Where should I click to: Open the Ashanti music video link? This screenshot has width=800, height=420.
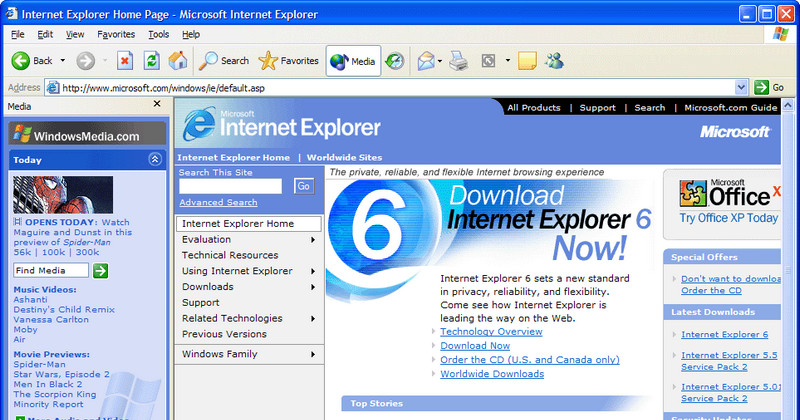[x=30, y=300]
